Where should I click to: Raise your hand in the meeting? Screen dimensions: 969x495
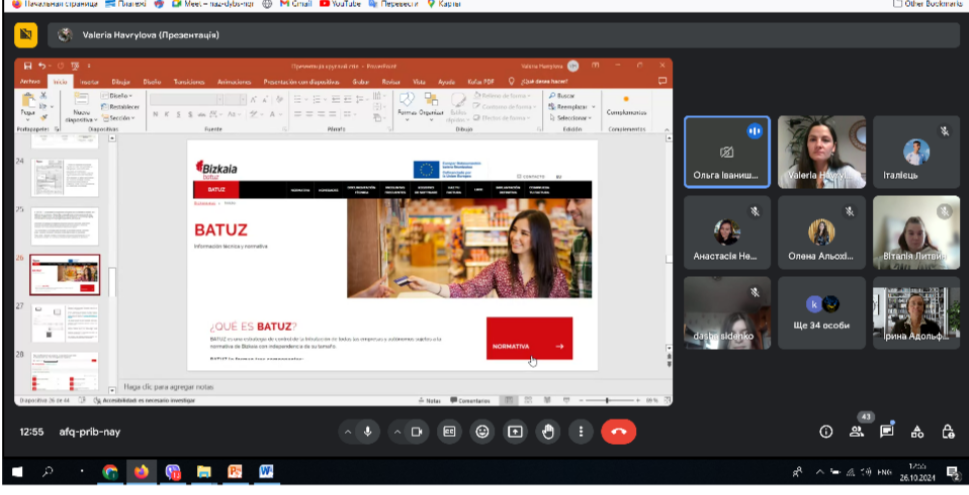tap(548, 432)
